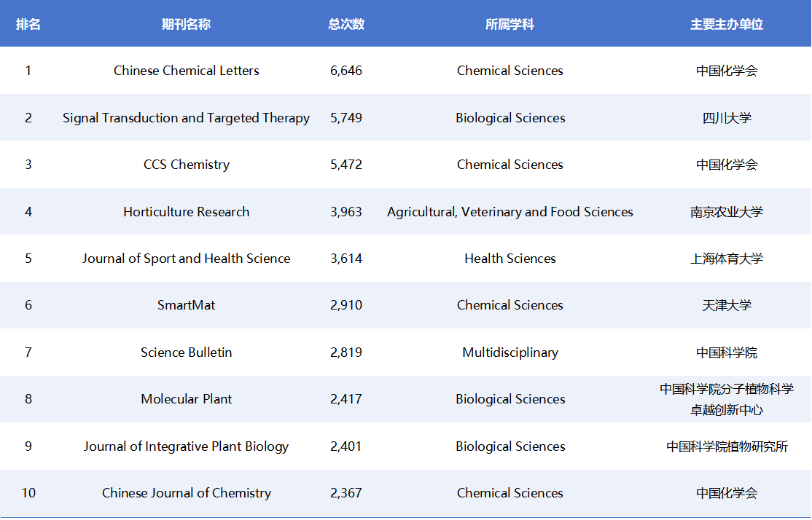Click the Chinese Chemical Letters journal name

[186, 71]
